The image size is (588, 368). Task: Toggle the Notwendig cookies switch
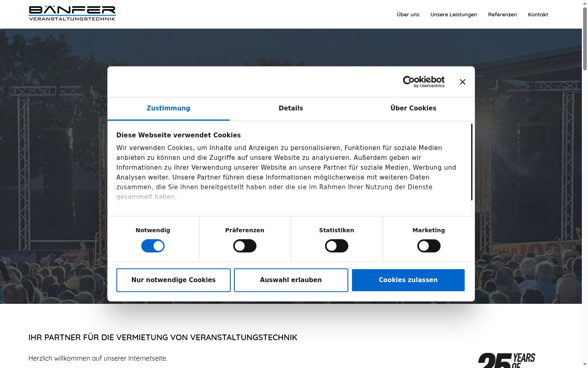tap(153, 246)
